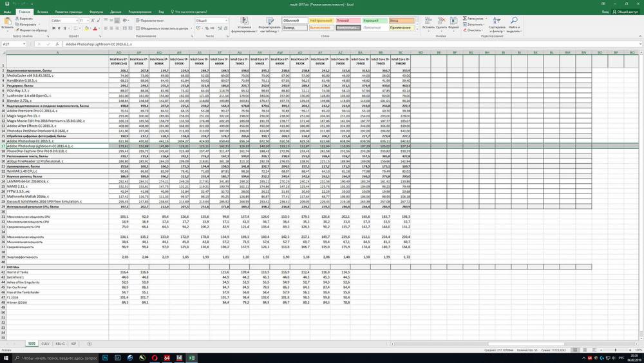This screenshot has height=363, width=644.
Task: Apply red font color A
Action: 95,28
